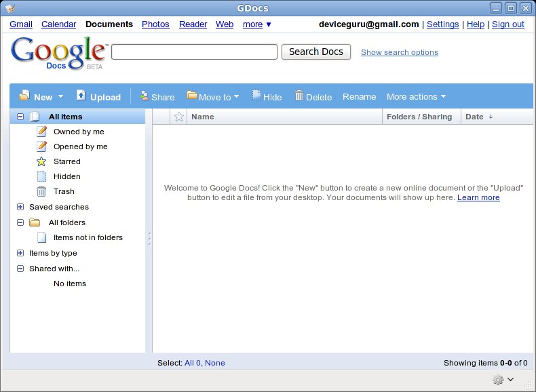
Task: Click the Google Docs logo
Action: 60,54
